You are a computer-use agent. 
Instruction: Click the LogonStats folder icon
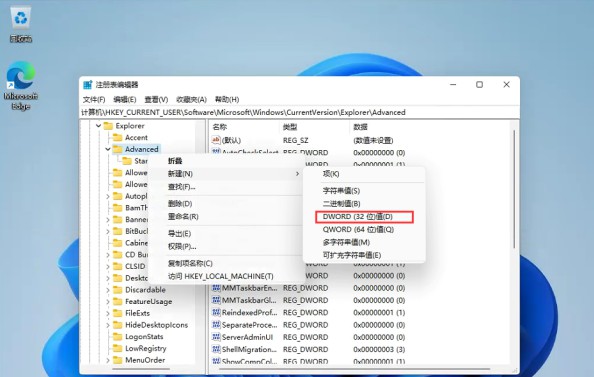pos(118,337)
